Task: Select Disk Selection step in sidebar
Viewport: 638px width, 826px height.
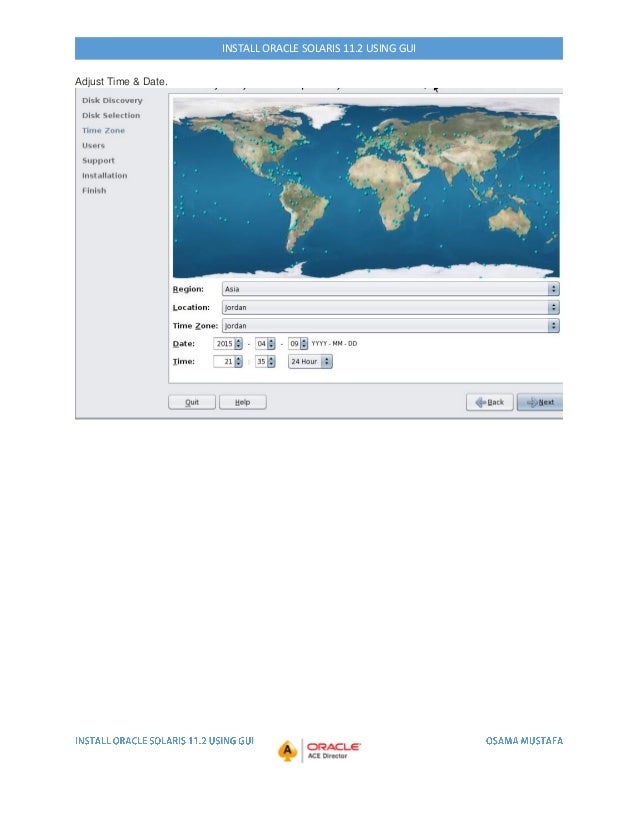Action: coord(111,115)
